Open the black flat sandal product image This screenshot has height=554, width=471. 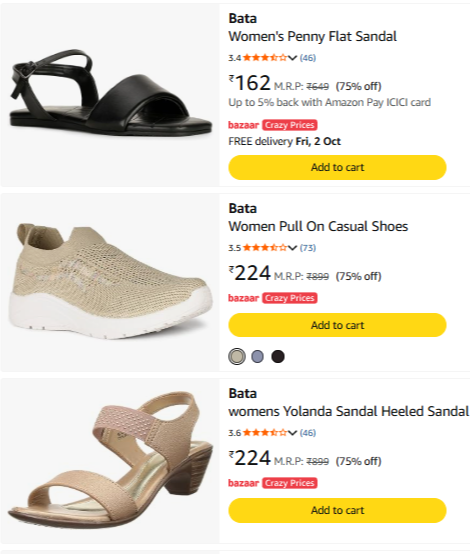[x=110, y=93]
